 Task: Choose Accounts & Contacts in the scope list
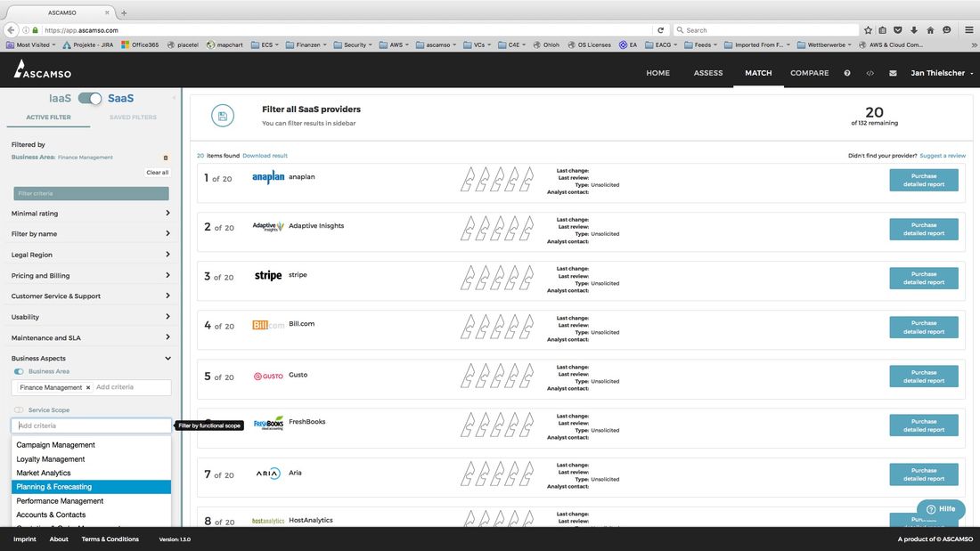tap(91, 515)
